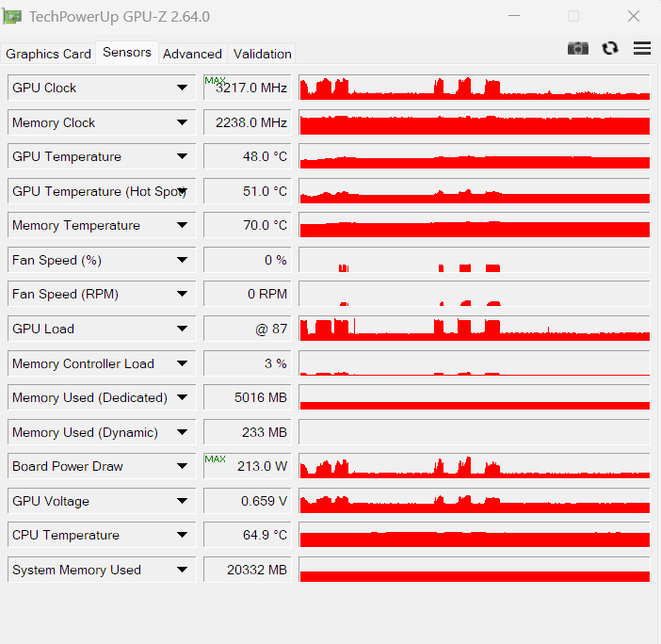Open the GPU Clock sensor dropdown

[x=182, y=88]
